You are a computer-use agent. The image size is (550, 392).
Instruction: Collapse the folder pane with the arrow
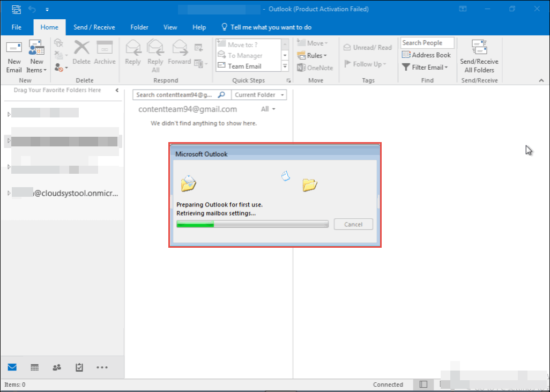[x=117, y=90]
